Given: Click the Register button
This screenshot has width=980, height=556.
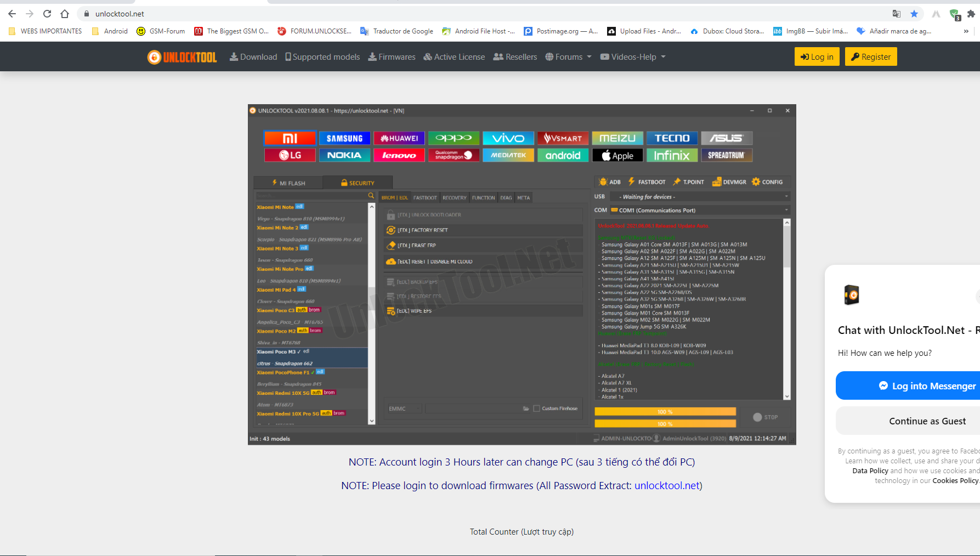Looking at the screenshot, I should (x=871, y=57).
